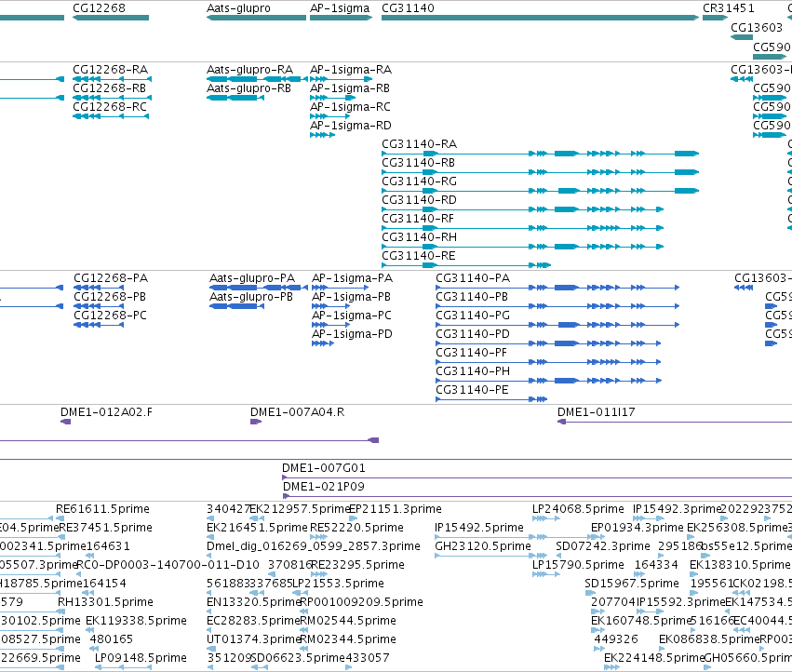The width and height of the screenshot is (792, 672).
Task: Select EST EK160748.5prime
Action: (641, 621)
